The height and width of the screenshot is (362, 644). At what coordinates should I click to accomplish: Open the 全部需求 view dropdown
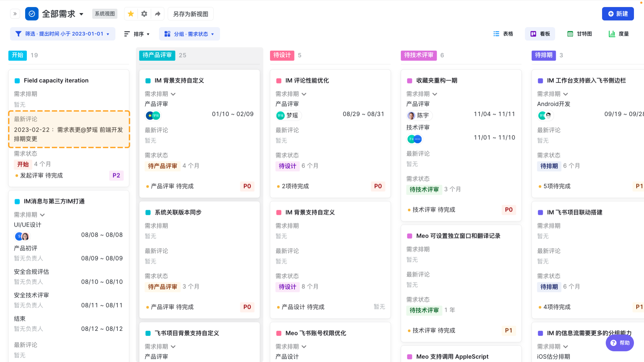tap(81, 14)
